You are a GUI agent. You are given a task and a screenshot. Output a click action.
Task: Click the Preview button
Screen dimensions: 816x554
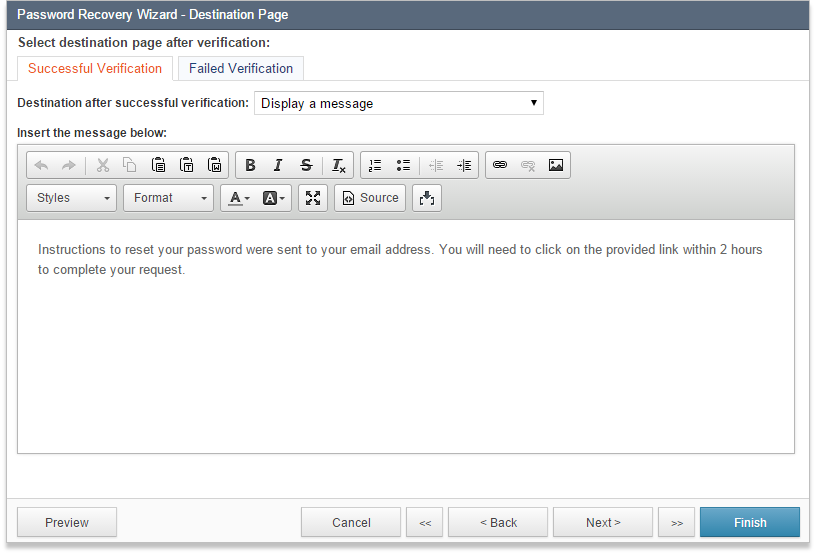pos(67,522)
